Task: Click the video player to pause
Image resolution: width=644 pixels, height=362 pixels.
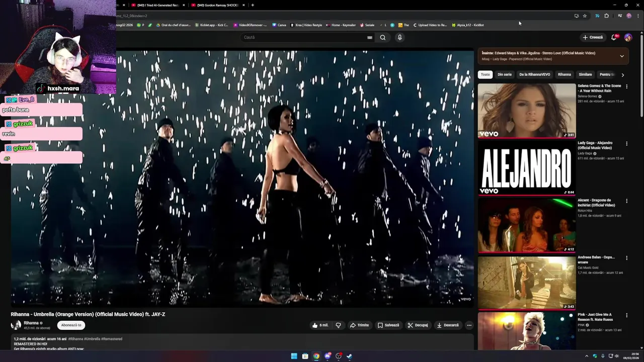Action: [x=242, y=177]
